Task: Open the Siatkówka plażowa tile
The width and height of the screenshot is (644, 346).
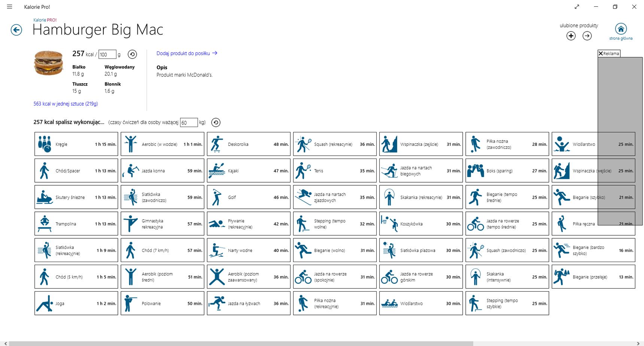Action: [x=421, y=250]
